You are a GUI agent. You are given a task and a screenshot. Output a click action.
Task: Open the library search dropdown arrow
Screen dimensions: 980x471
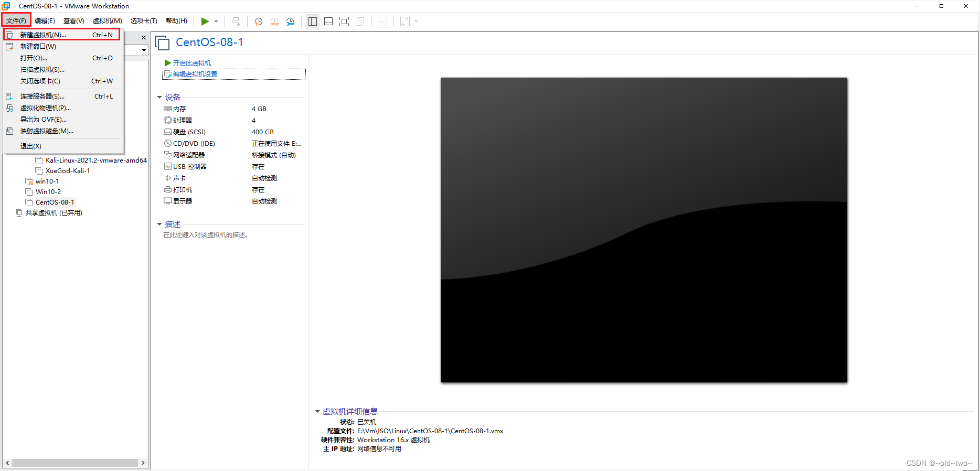tap(144, 50)
